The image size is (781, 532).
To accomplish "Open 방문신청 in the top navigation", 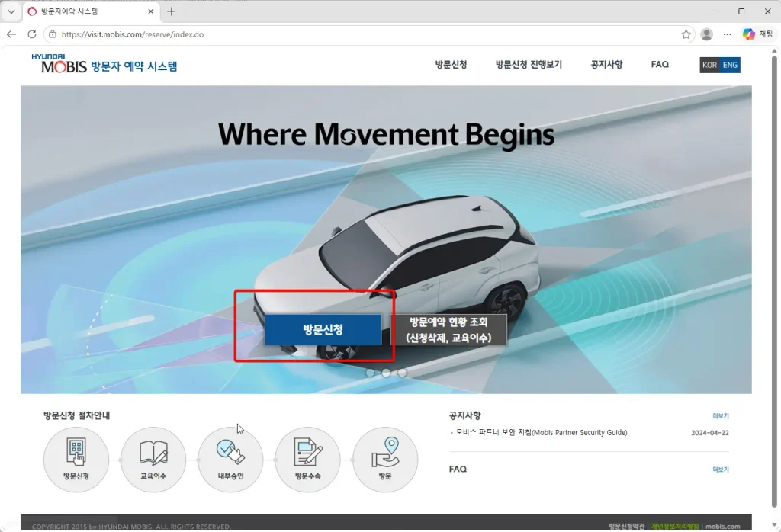I will 451,64.
